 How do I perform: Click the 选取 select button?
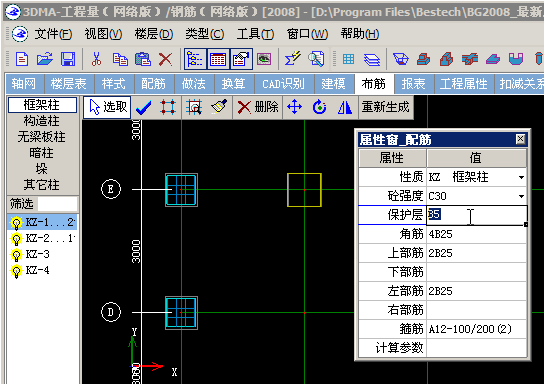tap(107, 107)
